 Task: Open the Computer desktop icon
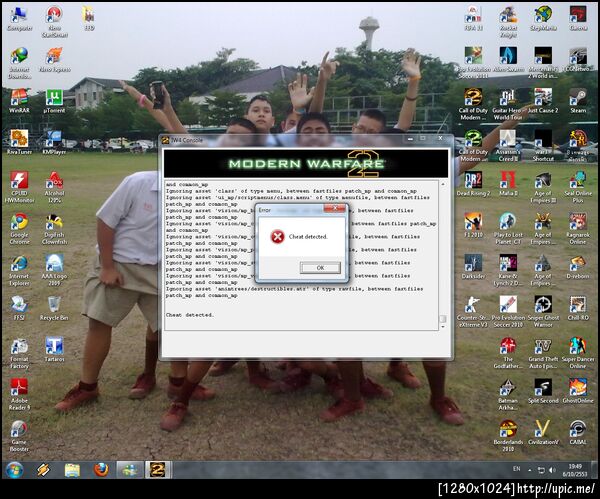click(19, 18)
